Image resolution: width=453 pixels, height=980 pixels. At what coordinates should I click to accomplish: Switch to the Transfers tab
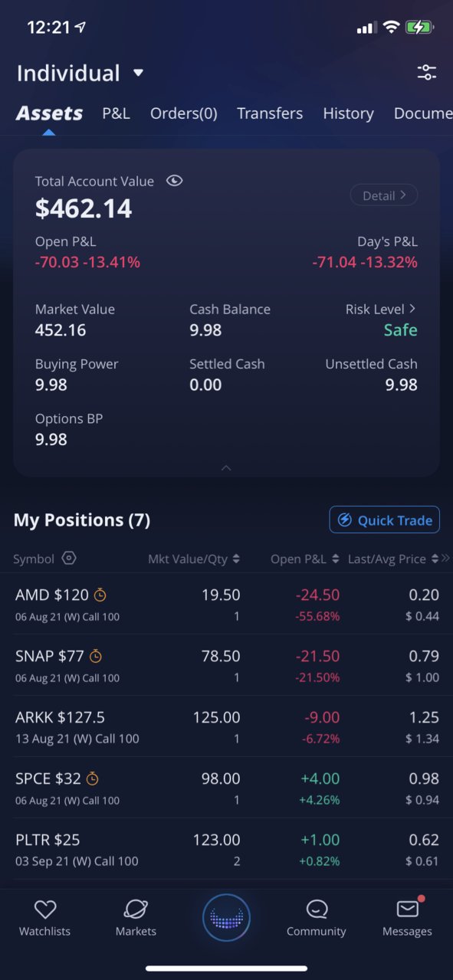270,113
